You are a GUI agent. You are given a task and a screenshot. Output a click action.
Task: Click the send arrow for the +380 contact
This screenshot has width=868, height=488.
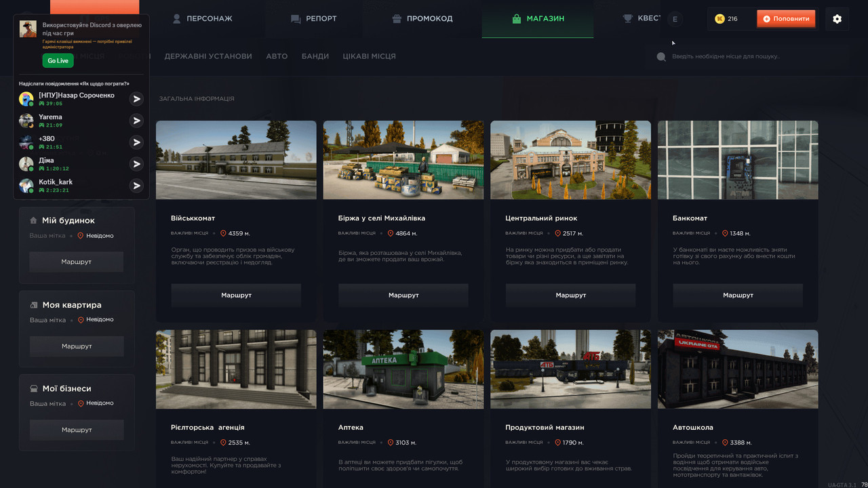tap(136, 142)
